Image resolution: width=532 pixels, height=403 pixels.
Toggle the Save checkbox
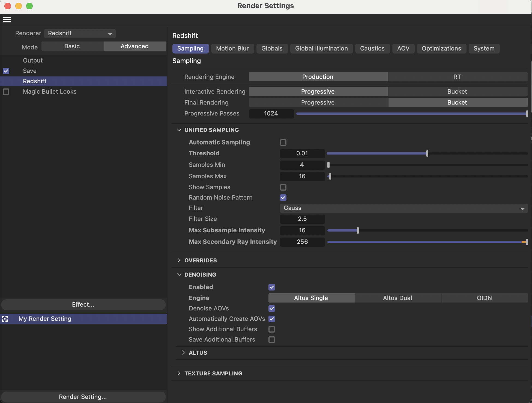pos(6,71)
